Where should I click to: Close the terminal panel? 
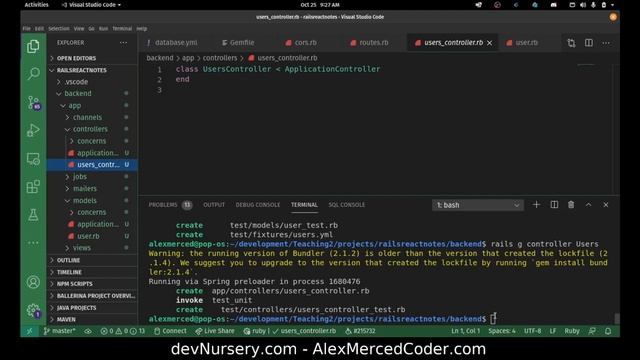click(x=606, y=204)
